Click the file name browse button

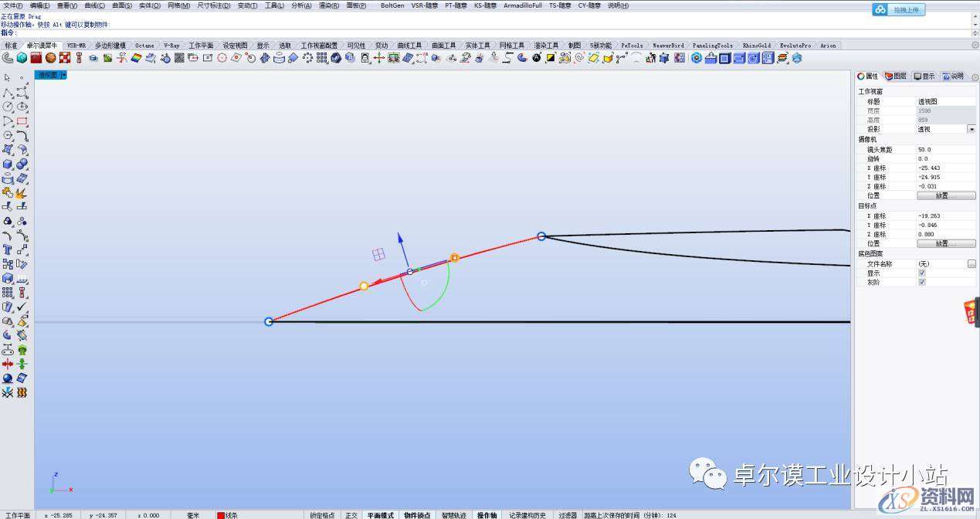[972, 264]
